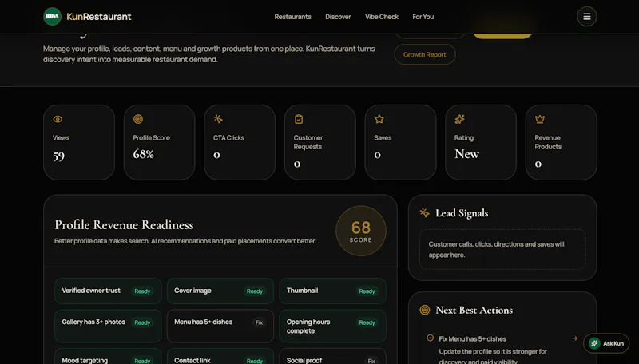Click the Next Best Actions target icon

coord(425,310)
